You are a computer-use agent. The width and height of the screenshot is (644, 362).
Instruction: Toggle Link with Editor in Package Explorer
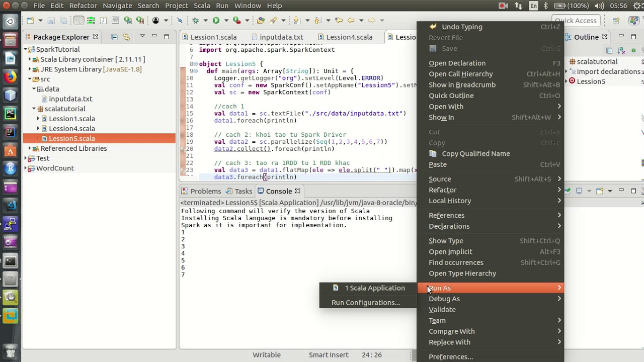pos(126,37)
